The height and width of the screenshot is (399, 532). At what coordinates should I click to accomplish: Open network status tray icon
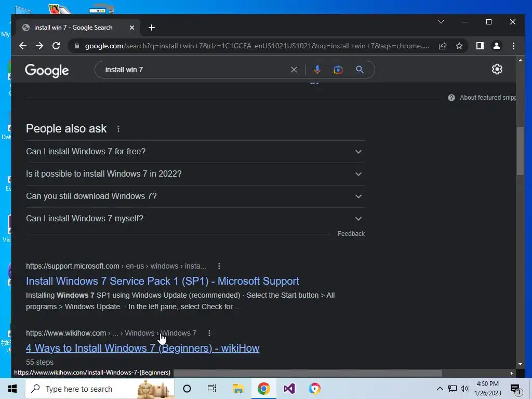[x=453, y=389]
